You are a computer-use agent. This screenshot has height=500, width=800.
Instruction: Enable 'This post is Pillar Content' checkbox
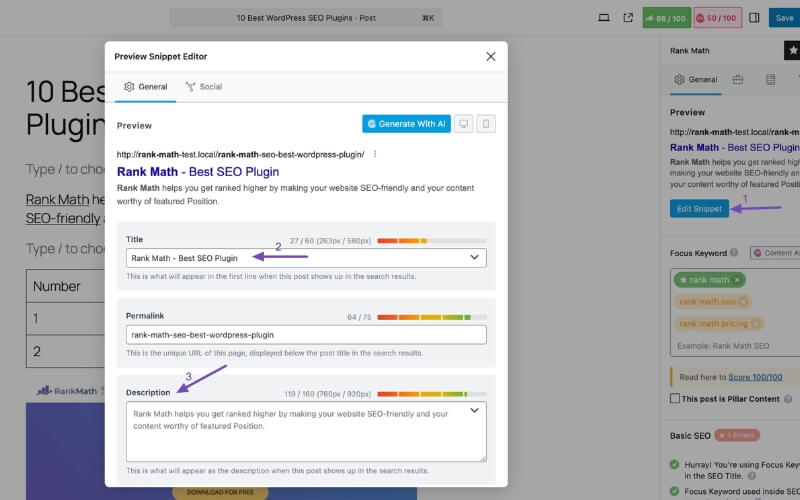point(675,398)
